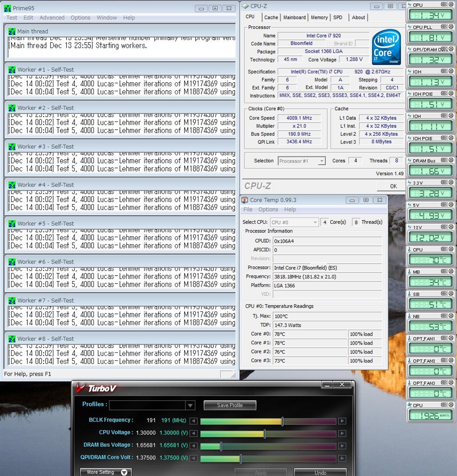Switch to the Mainboard tab in CPU-Z
Screen dimensions: 457x476
295,17
